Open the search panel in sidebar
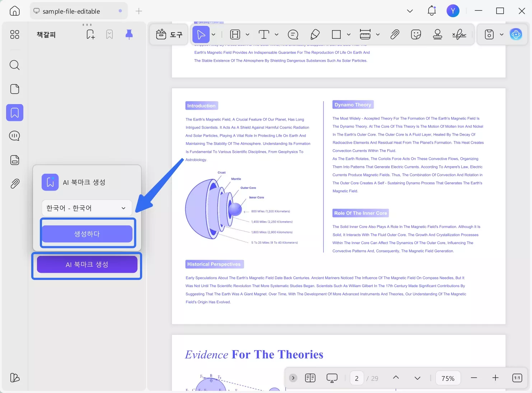The height and width of the screenshot is (393, 532). pos(15,65)
